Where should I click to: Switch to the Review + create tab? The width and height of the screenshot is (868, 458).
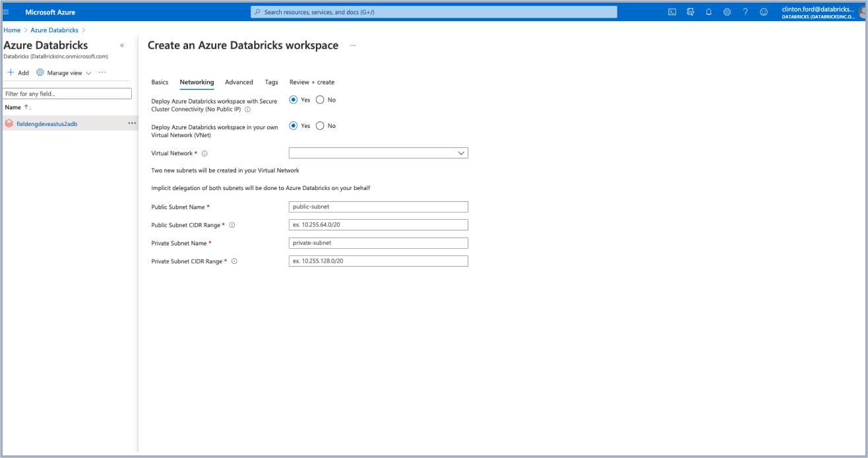tap(311, 82)
